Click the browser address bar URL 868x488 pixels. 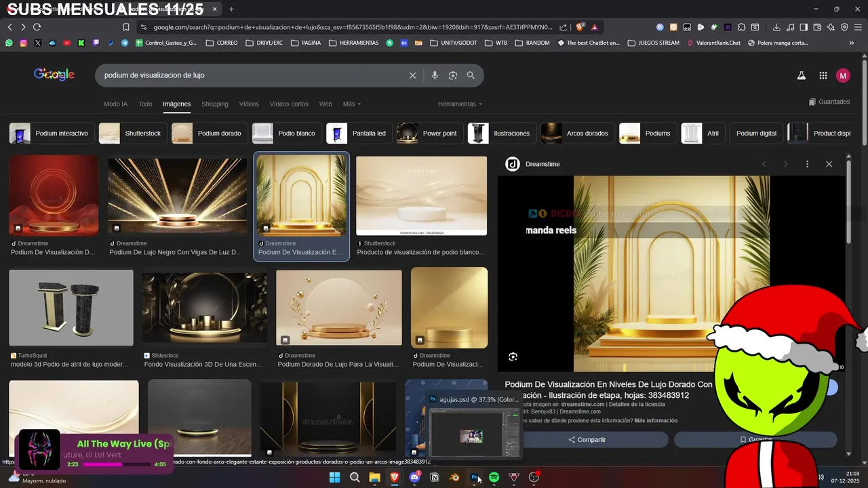[353, 27]
